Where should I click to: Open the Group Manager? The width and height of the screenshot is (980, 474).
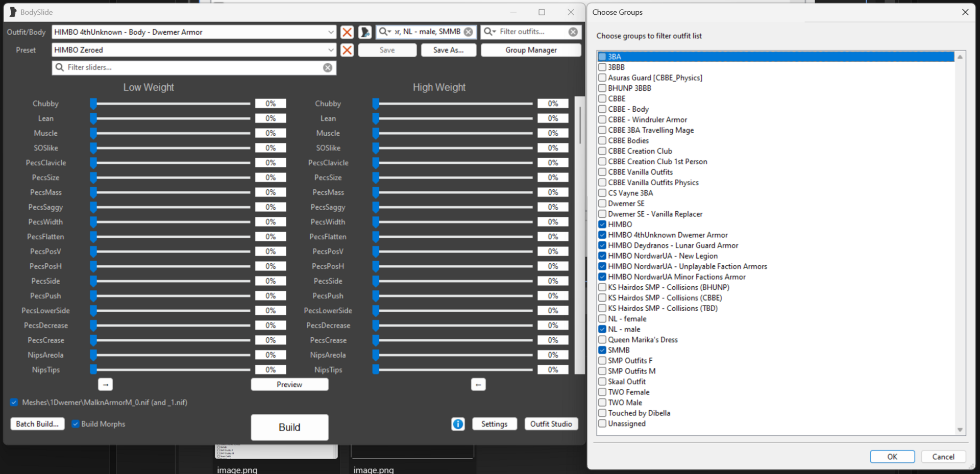[531, 50]
